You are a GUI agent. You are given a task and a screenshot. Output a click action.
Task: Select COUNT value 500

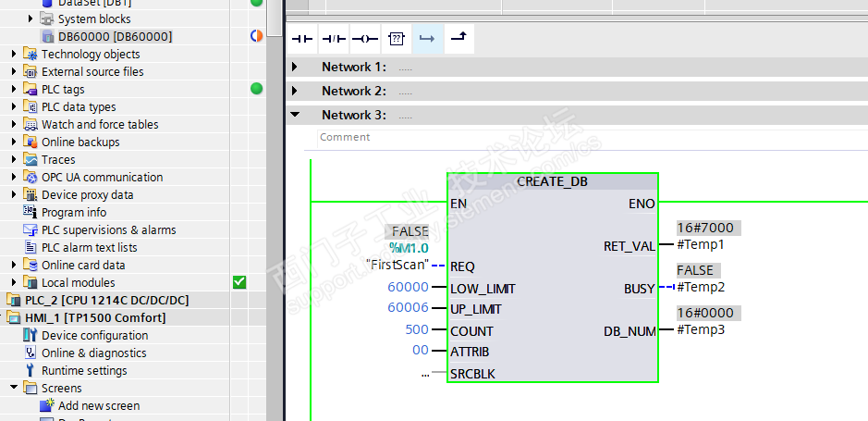418,329
